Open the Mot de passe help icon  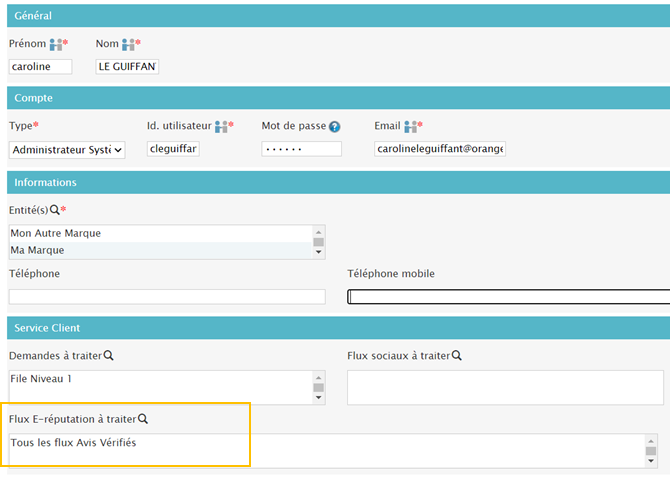[x=335, y=127]
